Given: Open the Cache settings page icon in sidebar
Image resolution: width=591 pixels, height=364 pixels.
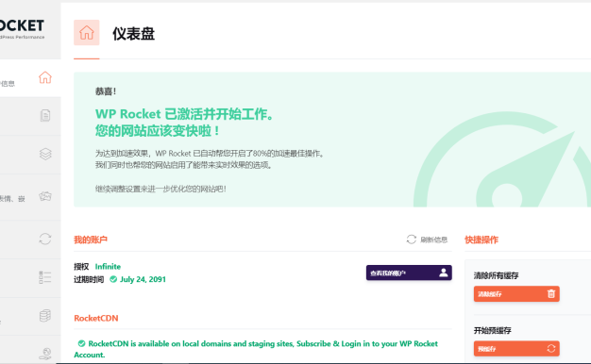Looking at the screenshot, I should point(45,116).
